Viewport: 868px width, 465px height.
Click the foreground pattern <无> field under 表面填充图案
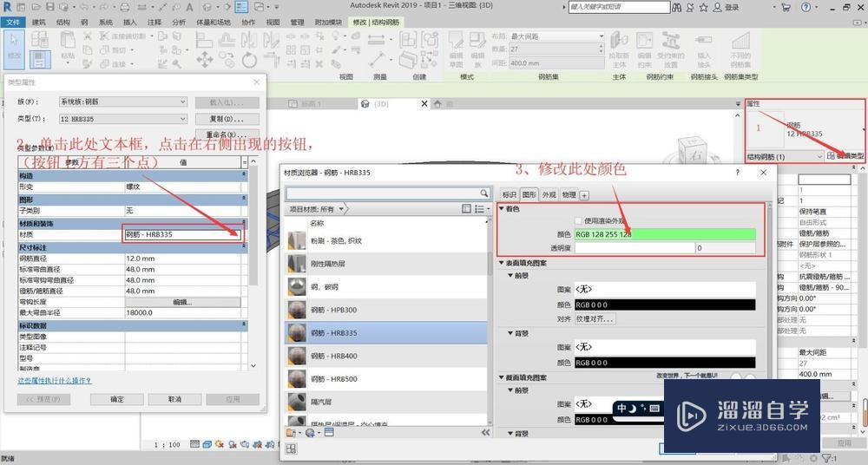point(665,289)
